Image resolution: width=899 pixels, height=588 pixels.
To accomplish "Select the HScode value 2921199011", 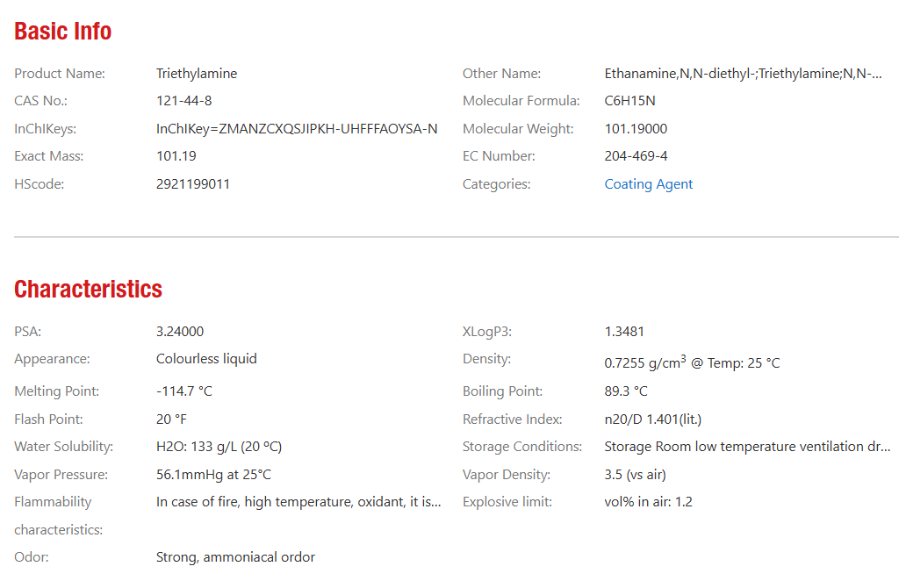I will coord(193,184).
